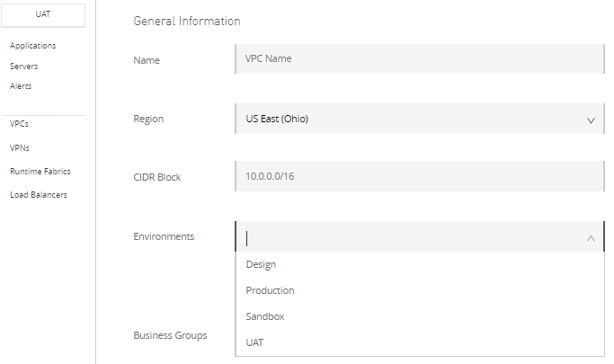Image resolution: width=614 pixels, height=364 pixels.
Task: Navigate to VPCs in the sidebar
Action: 20,124
